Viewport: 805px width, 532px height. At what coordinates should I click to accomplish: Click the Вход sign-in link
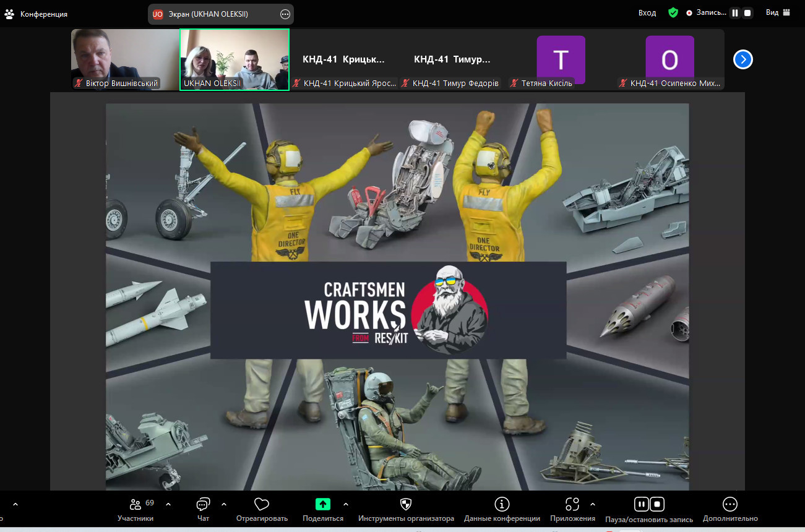(647, 13)
